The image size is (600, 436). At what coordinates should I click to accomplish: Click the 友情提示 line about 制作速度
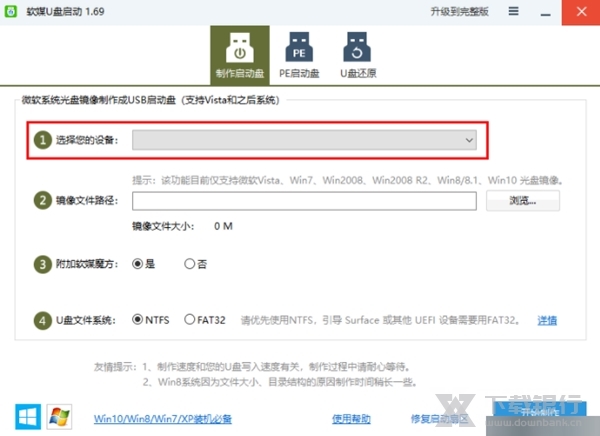pos(253,367)
